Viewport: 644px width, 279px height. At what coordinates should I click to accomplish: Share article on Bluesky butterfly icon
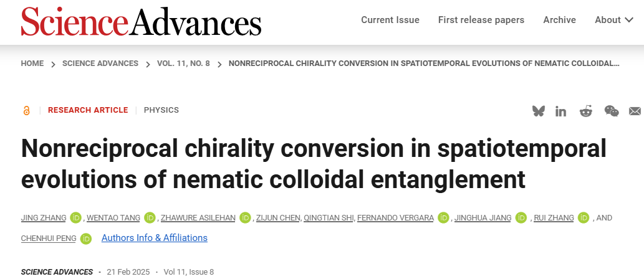click(x=539, y=111)
